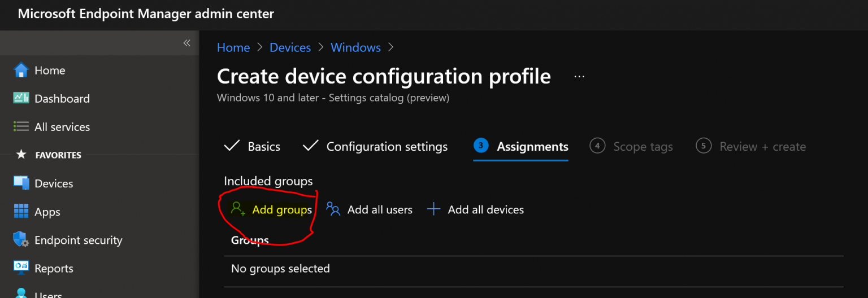Switch to the Basics step tab
Screen dimensions: 868x298
(252, 147)
